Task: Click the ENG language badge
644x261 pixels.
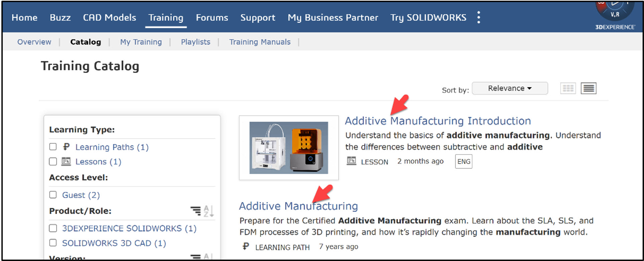Action: pyautogui.click(x=464, y=162)
